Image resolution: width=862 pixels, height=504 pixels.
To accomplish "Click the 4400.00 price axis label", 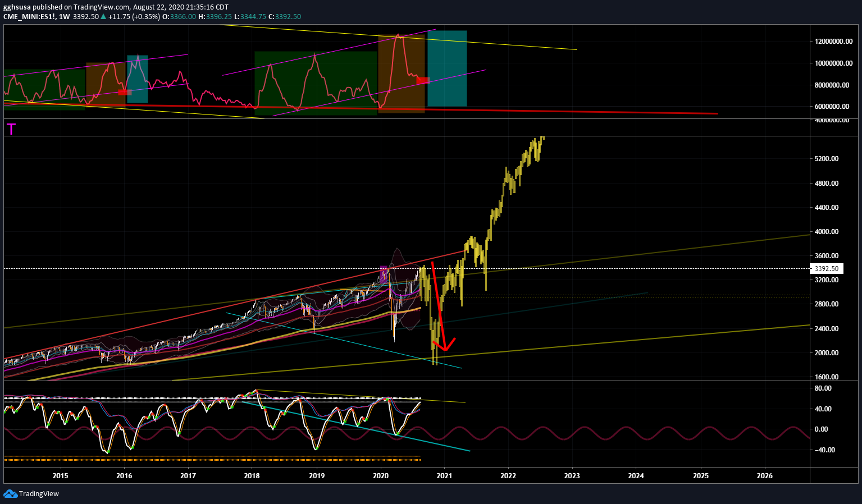I will coord(827,208).
